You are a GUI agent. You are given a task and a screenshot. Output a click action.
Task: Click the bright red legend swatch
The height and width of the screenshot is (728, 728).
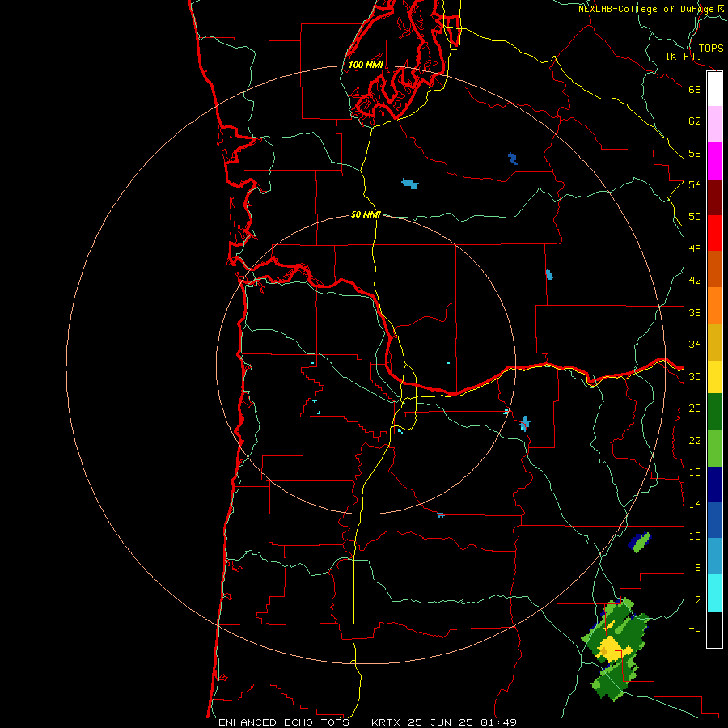click(714, 233)
